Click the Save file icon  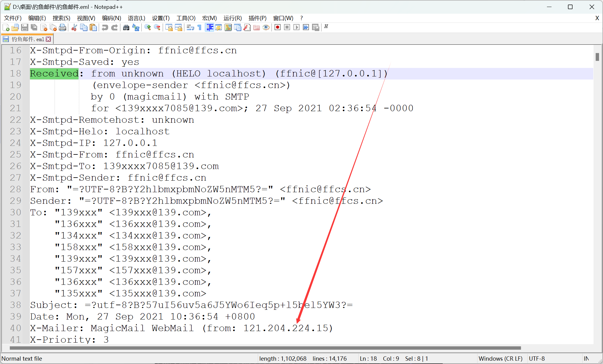[x=25, y=28]
